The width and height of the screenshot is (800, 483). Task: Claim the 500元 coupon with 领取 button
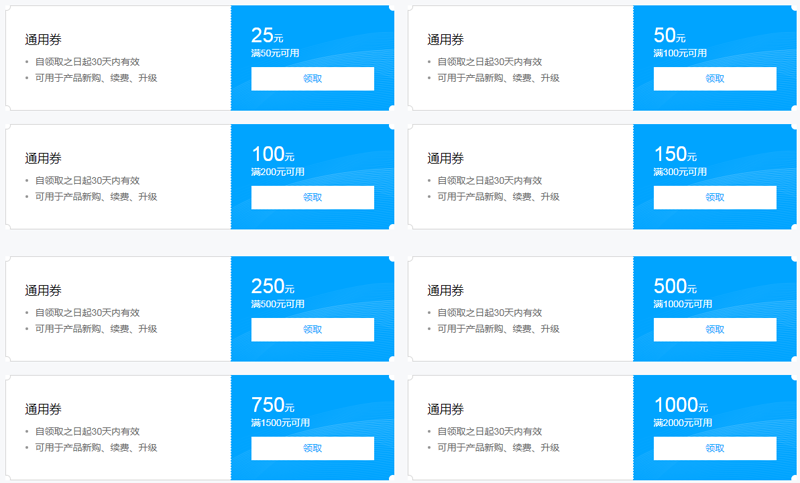pos(715,329)
